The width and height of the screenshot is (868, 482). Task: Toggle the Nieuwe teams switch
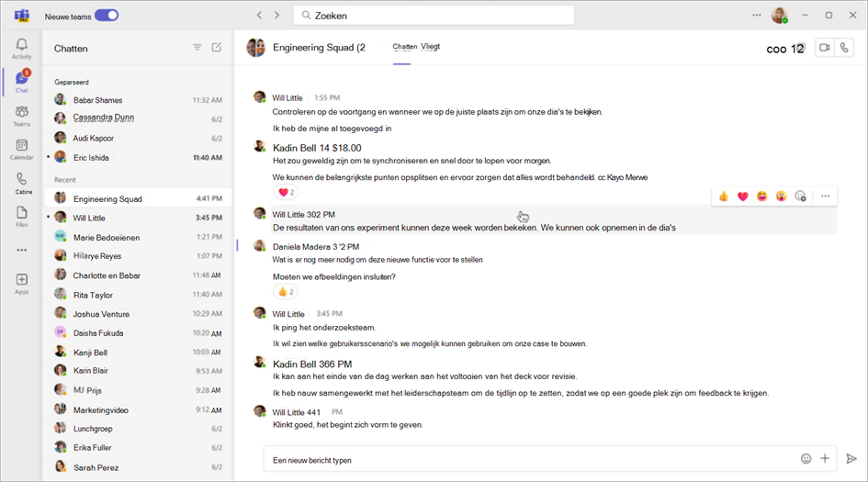click(107, 15)
